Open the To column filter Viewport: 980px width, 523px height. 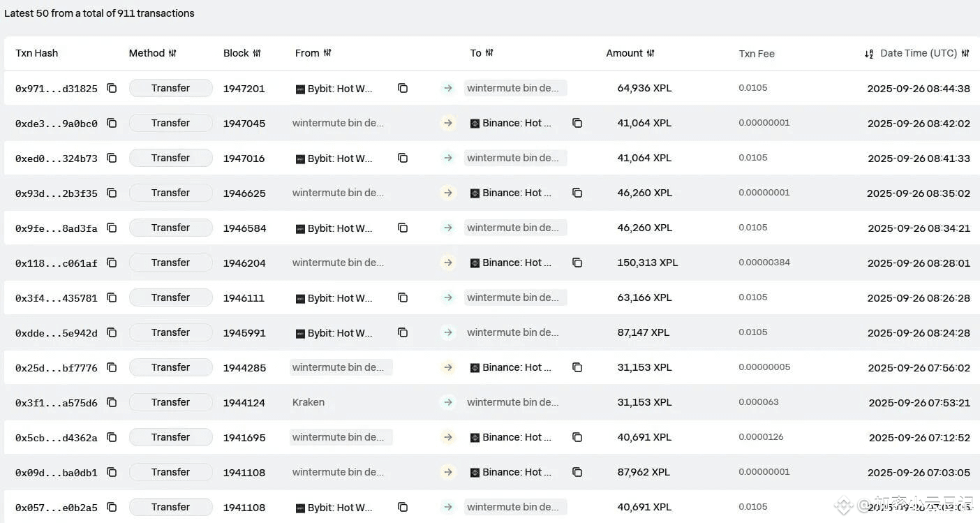point(489,53)
